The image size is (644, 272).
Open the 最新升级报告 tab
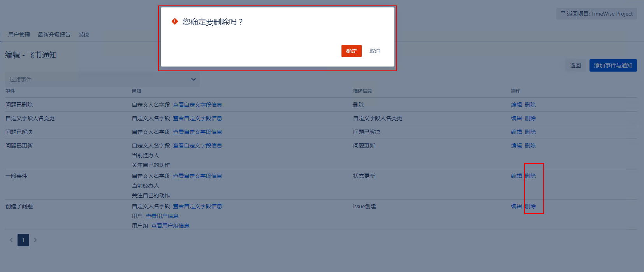coord(54,35)
